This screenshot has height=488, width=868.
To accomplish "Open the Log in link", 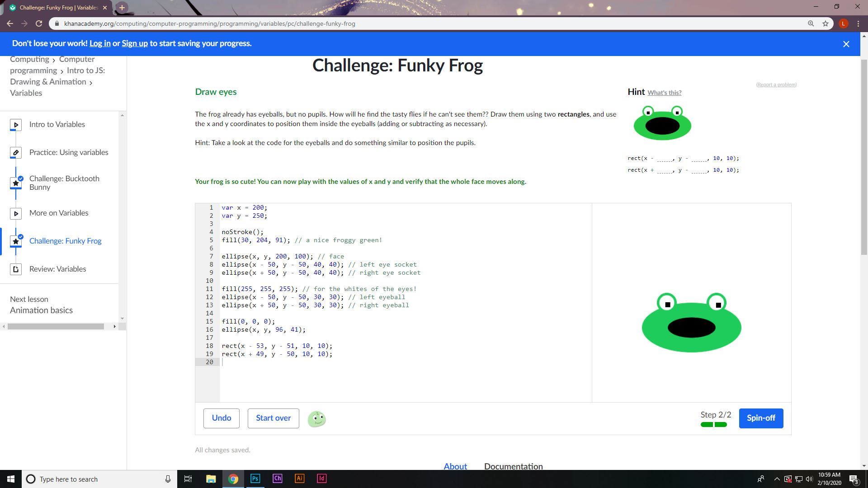I will [x=100, y=43].
